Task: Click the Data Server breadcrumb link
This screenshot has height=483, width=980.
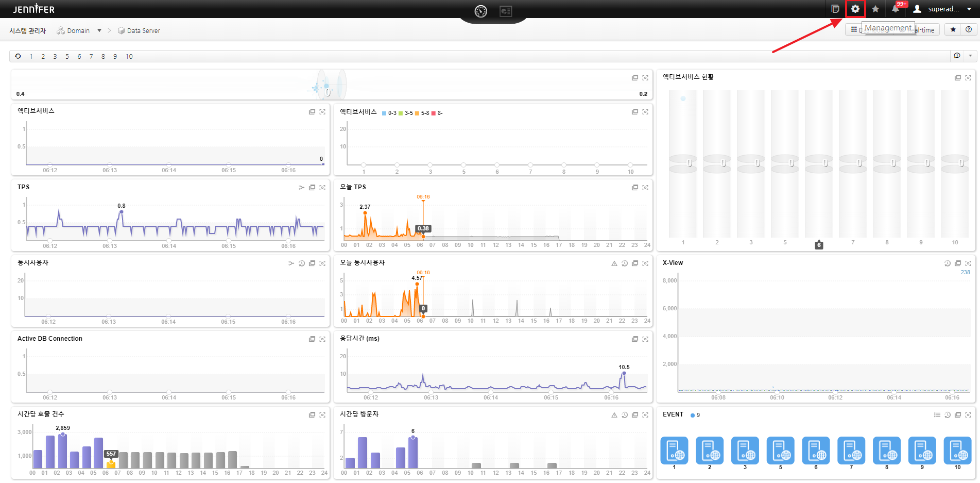Action: pos(143,31)
